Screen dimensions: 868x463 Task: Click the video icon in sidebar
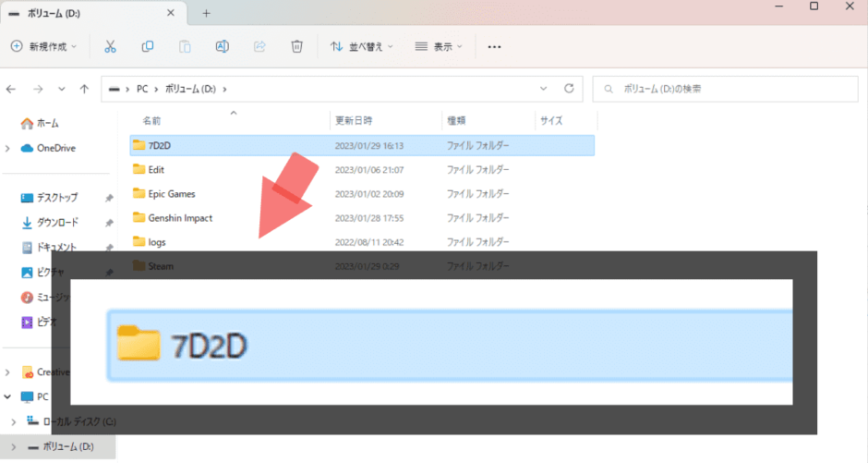(x=27, y=323)
